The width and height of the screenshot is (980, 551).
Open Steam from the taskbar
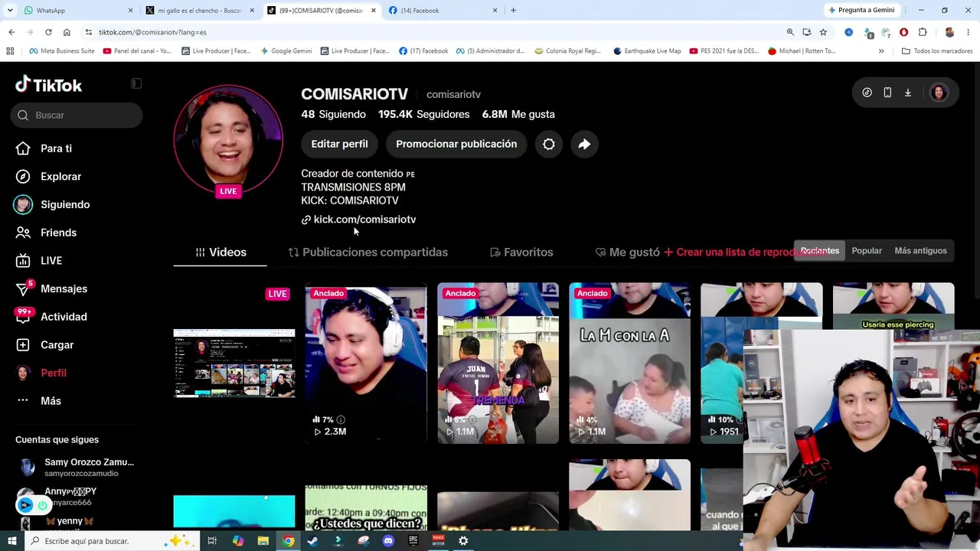pyautogui.click(x=312, y=541)
